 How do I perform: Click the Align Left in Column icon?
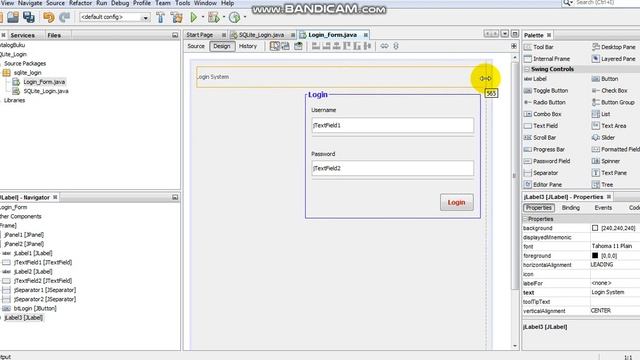point(316,46)
